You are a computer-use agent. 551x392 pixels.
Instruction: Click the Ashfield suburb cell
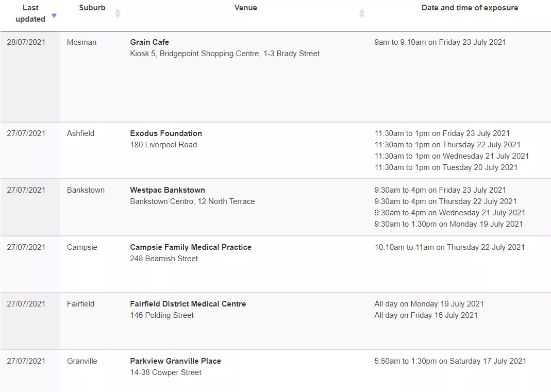coord(80,133)
